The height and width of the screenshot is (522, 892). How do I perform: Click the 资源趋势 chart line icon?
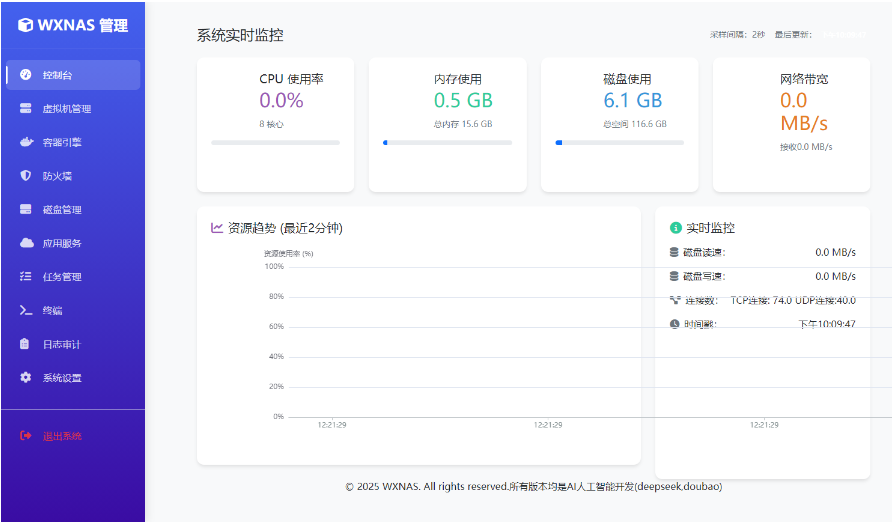217,227
